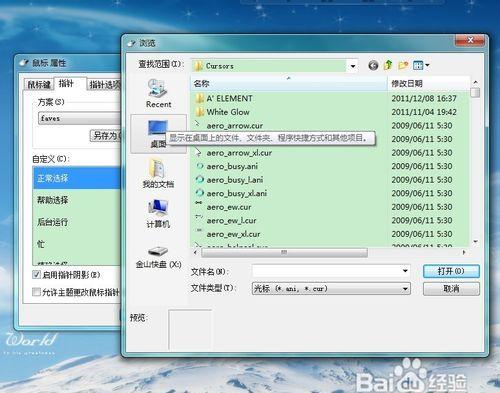Select the A' ELEMENT folder icon
The image size is (500, 393).
pos(199,98)
